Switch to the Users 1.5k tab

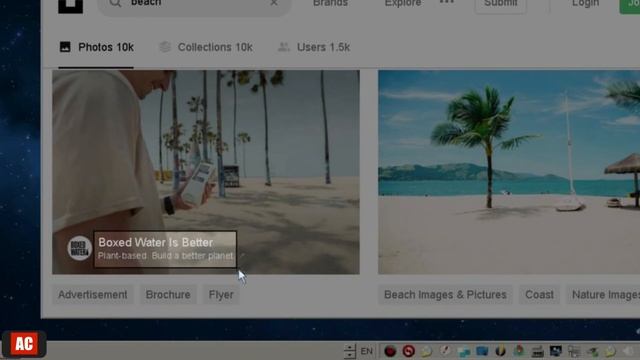click(314, 47)
